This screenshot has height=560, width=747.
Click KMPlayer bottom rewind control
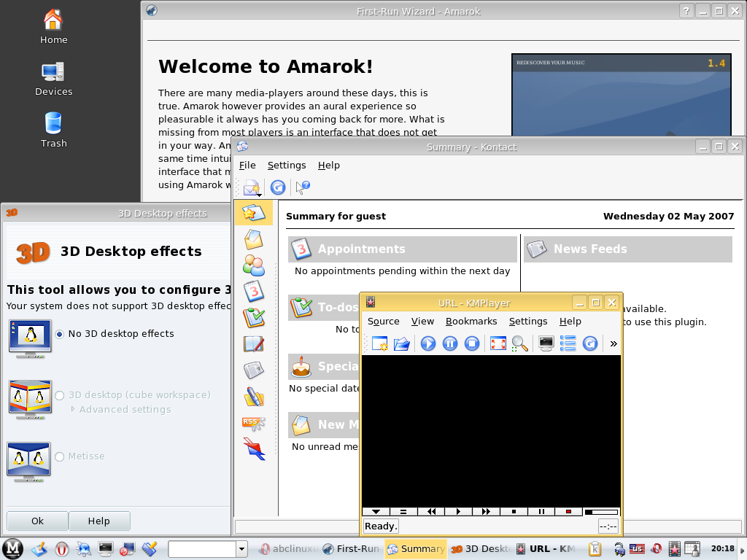(431, 512)
